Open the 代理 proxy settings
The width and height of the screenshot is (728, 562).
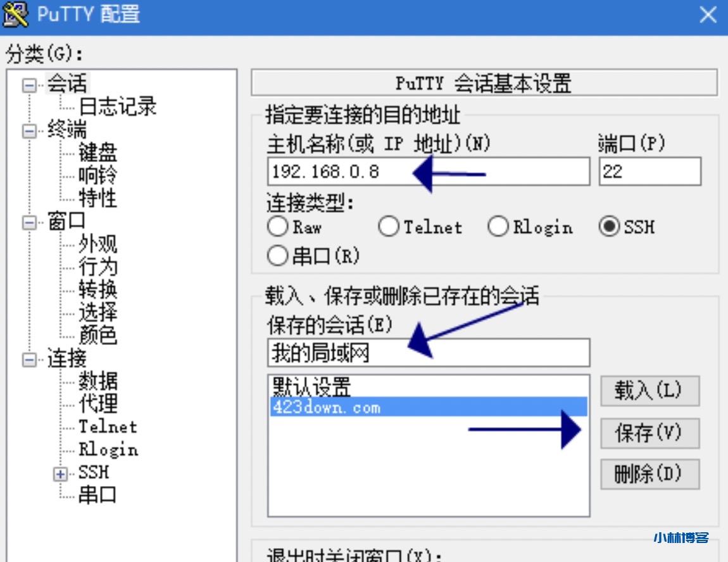[x=97, y=403]
